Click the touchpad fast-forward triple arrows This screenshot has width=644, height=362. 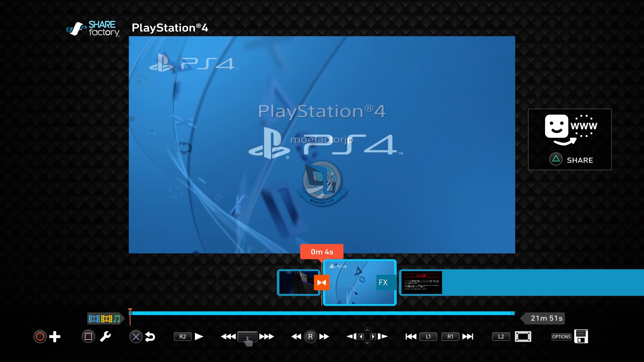tap(267, 337)
